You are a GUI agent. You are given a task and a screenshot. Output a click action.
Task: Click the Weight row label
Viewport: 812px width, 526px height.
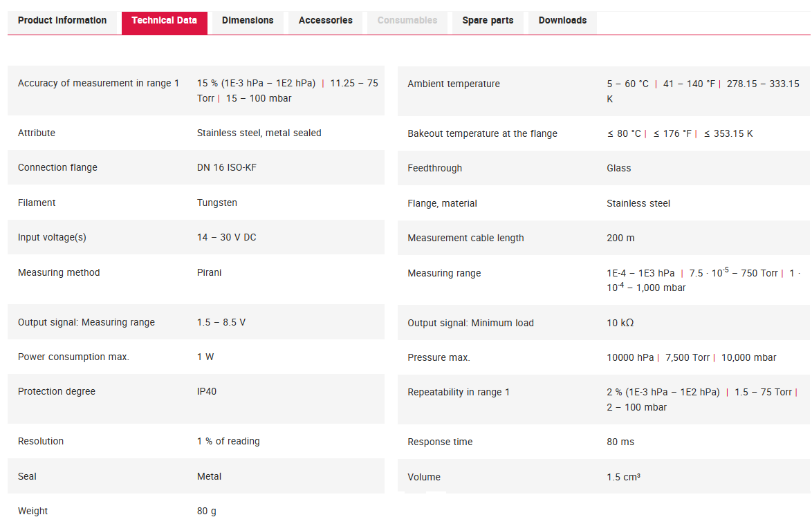pyautogui.click(x=33, y=511)
